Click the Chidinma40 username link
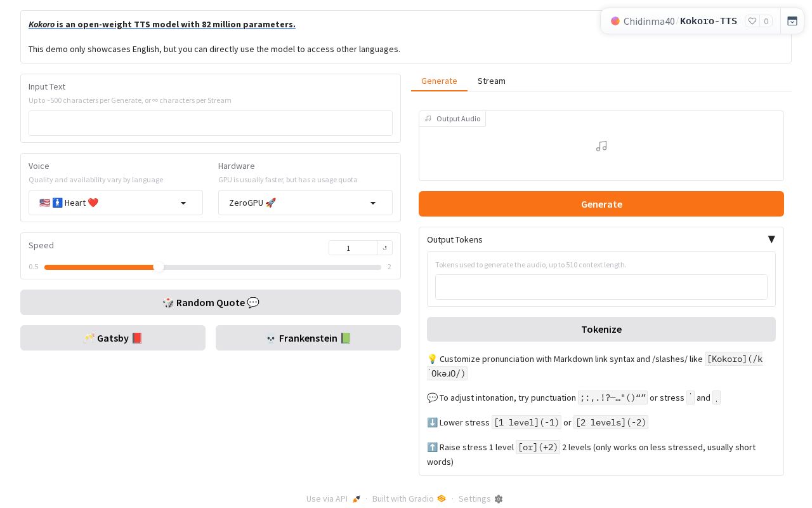 point(649,21)
